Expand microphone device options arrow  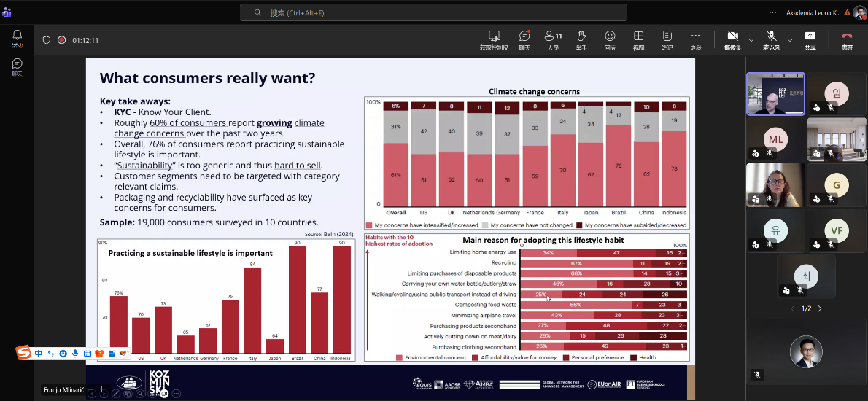coord(790,40)
